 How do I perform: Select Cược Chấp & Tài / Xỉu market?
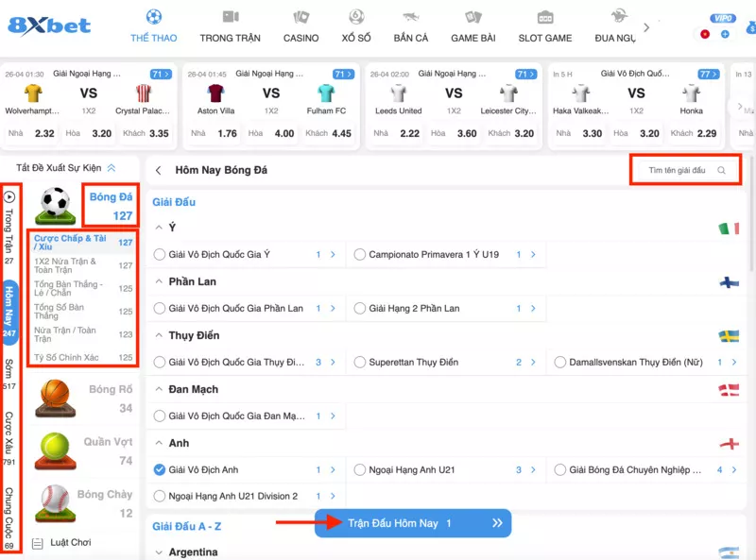click(83, 243)
